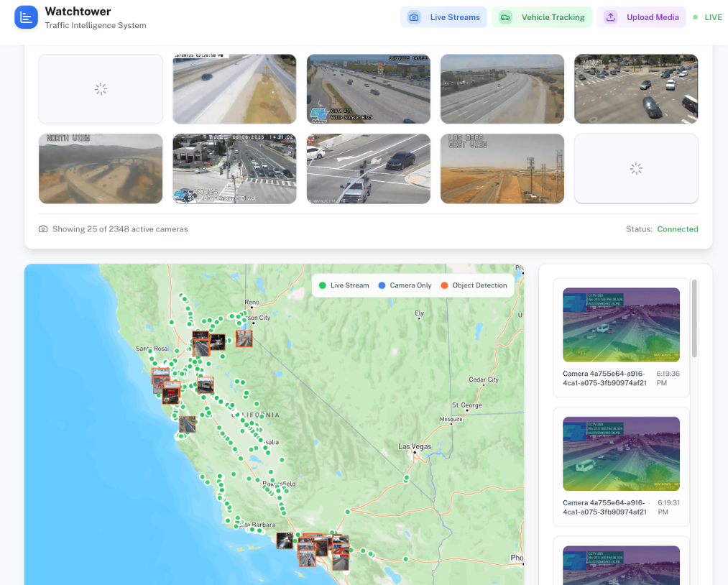Open the 6:19:31 PM detection thumbnail
The height and width of the screenshot is (585, 728).
pyautogui.click(x=621, y=453)
